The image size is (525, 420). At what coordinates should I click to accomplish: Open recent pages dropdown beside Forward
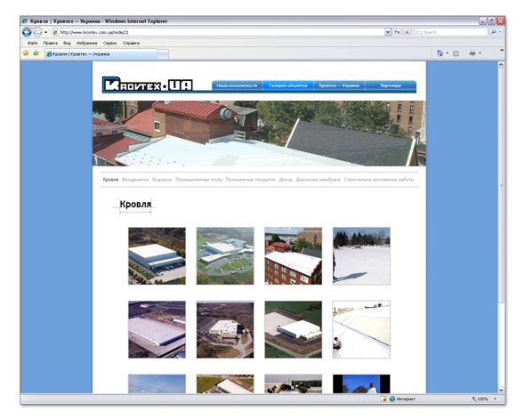(x=46, y=33)
